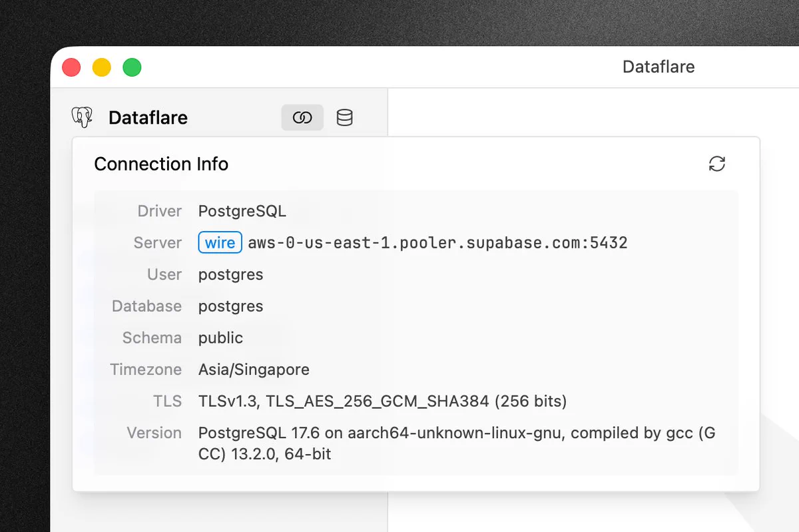Click the Server label
799x532 pixels.
pyautogui.click(x=158, y=243)
